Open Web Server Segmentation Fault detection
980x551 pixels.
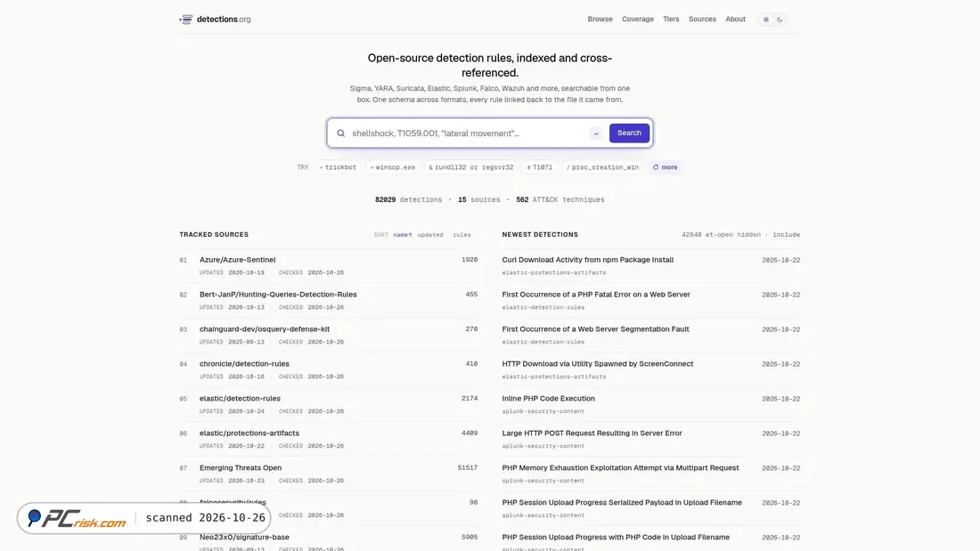[x=596, y=329]
